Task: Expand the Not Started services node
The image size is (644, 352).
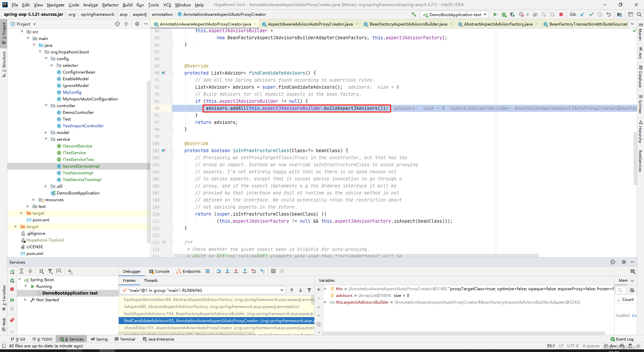Action: tap(25, 300)
